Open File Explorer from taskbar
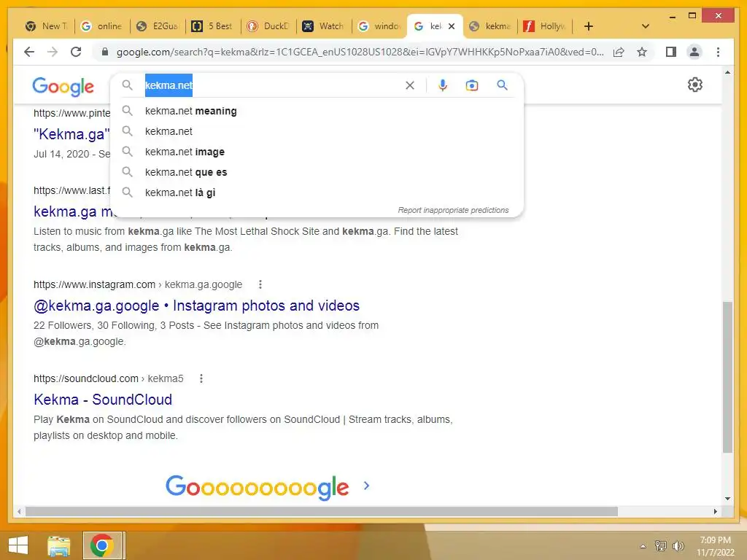 click(58, 545)
